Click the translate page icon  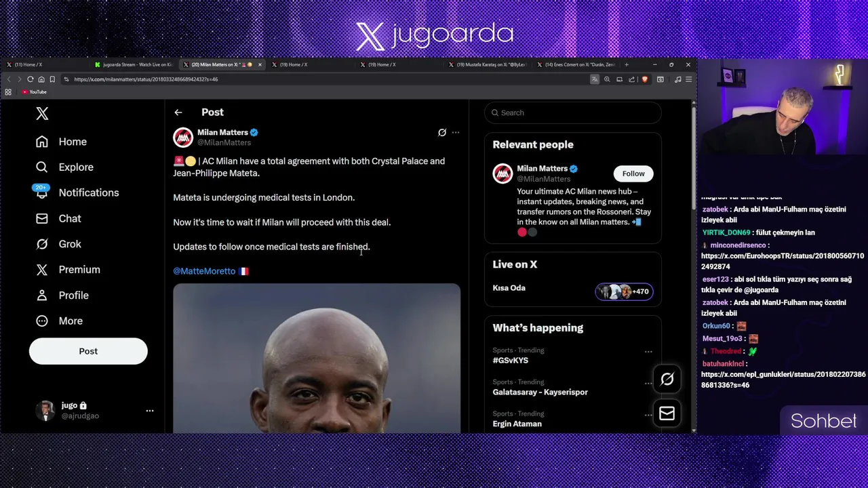[x=595, y=79]
